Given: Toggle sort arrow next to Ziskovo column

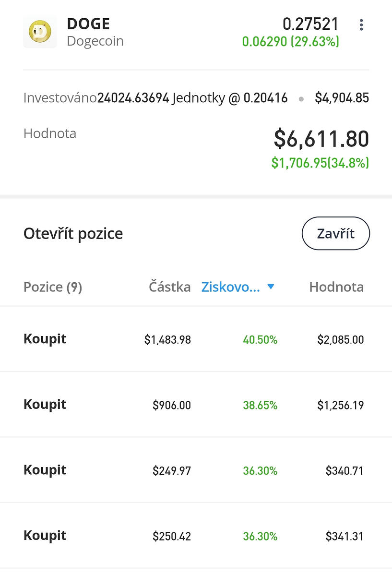Looking at the screenshot, I should (271, 287).
